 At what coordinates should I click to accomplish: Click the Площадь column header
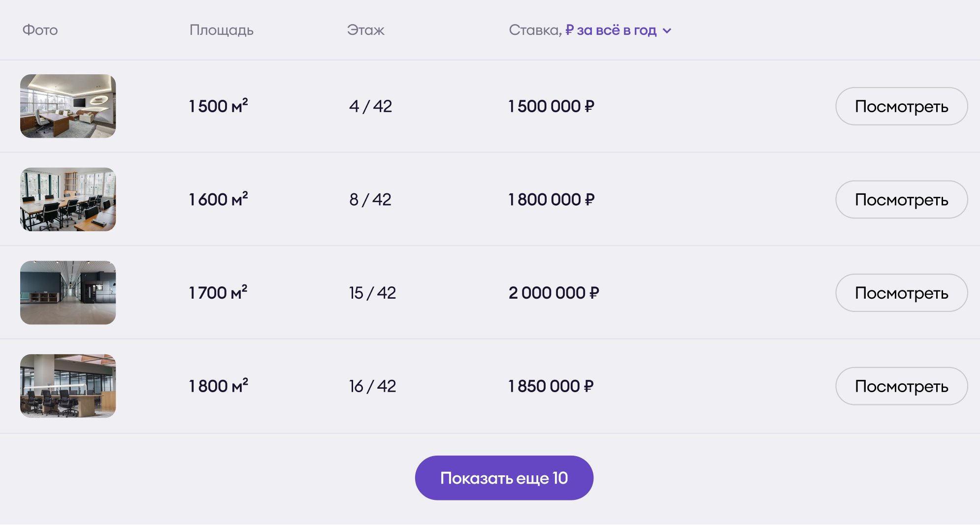click(222, 31)
